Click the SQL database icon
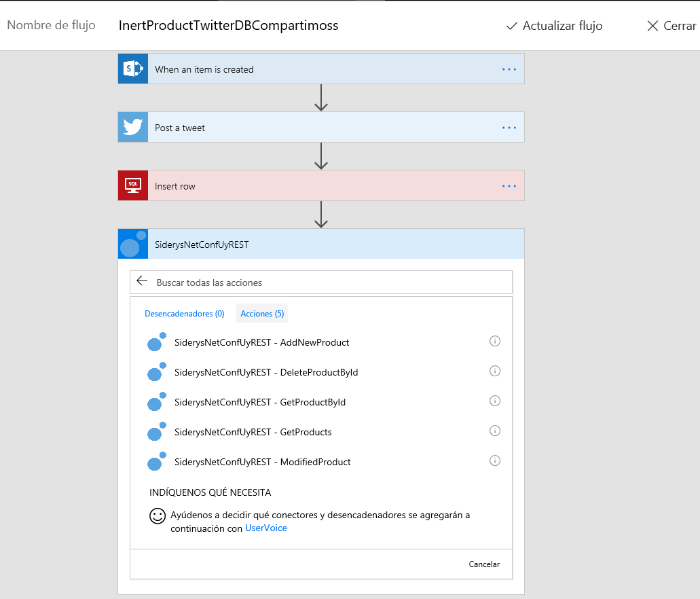The width and height of the screenshot is (700, 599). click(x=133, y=186)
